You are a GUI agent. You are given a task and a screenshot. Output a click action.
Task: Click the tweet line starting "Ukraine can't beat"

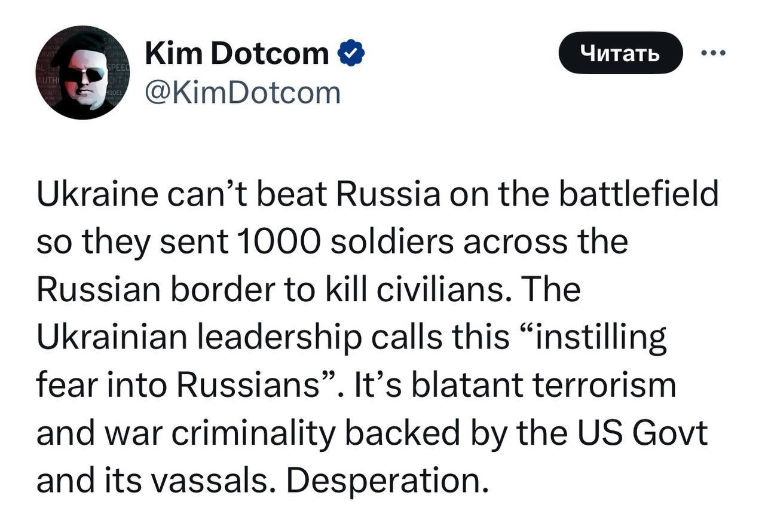[378, 194]
